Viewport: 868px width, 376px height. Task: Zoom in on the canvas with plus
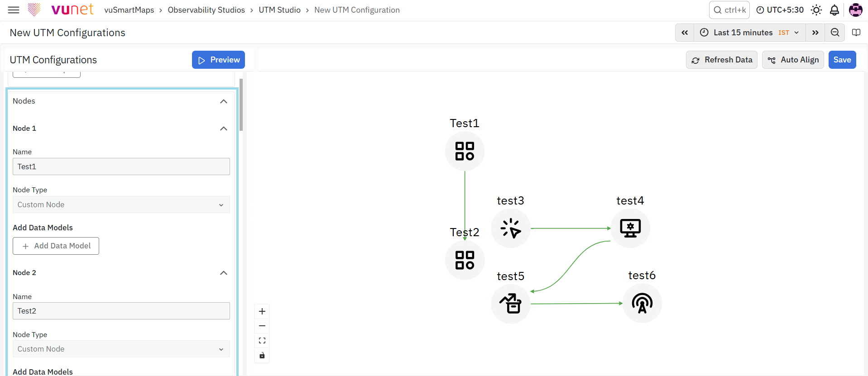262,311
